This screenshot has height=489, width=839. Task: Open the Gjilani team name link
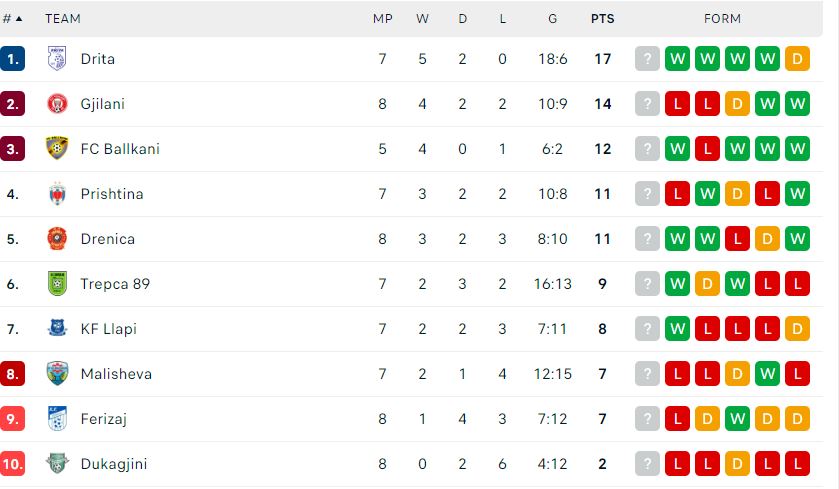[x=103, y=104]
